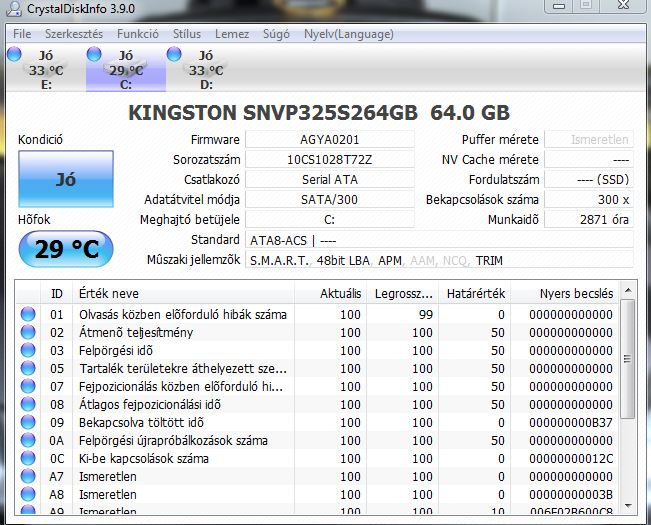Viewport: 651px width, 525px height.
Task: Click the Legrossz... column header
Action: click(x=402, y=293)
